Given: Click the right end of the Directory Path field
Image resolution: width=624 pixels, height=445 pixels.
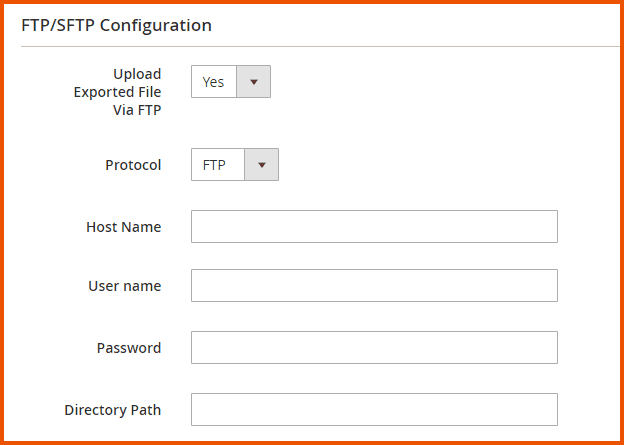Looking at the screenshot, I should 545,409.
